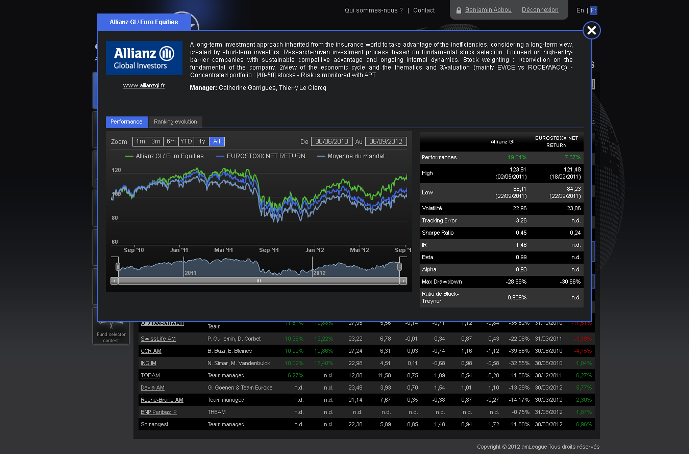Image resolution: width=689 pixels, height=454 pixels.
Task: Click the EUROSTOXX NET RETURN column header
Action: [556, 142]
